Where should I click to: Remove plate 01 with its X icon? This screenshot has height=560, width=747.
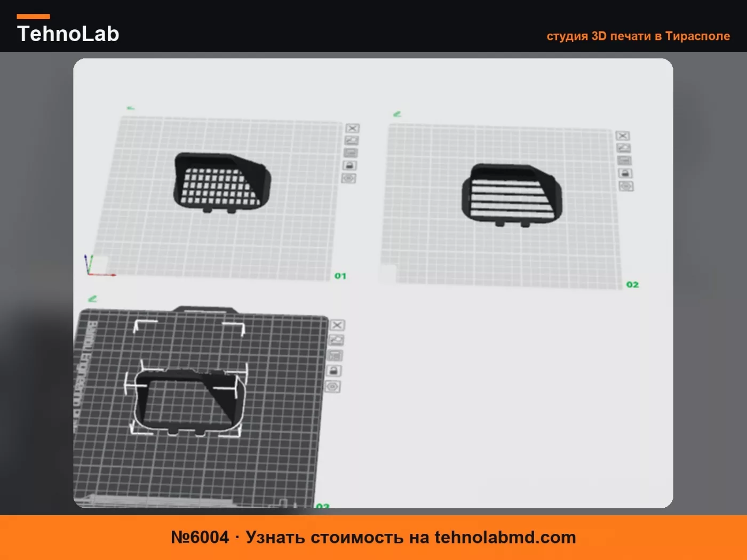[x=353, y=128]
